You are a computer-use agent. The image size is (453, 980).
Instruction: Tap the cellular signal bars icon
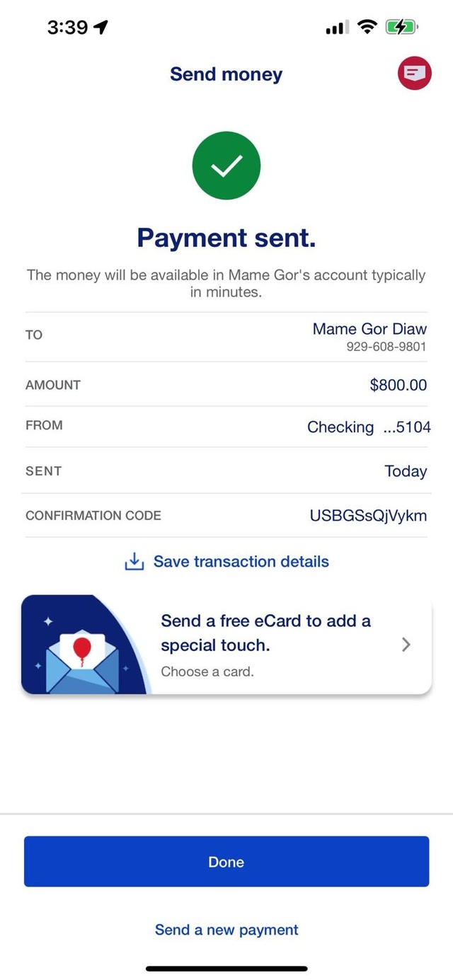pyautogui.click(x=338, y=28)
